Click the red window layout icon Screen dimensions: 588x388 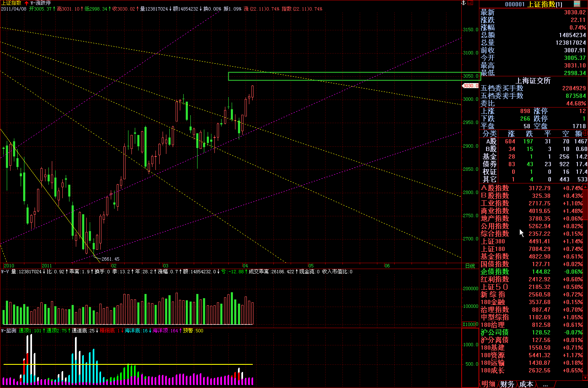[471, 3]
